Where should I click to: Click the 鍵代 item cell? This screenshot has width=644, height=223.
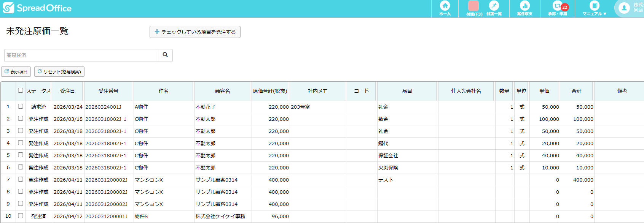[407, 143]
